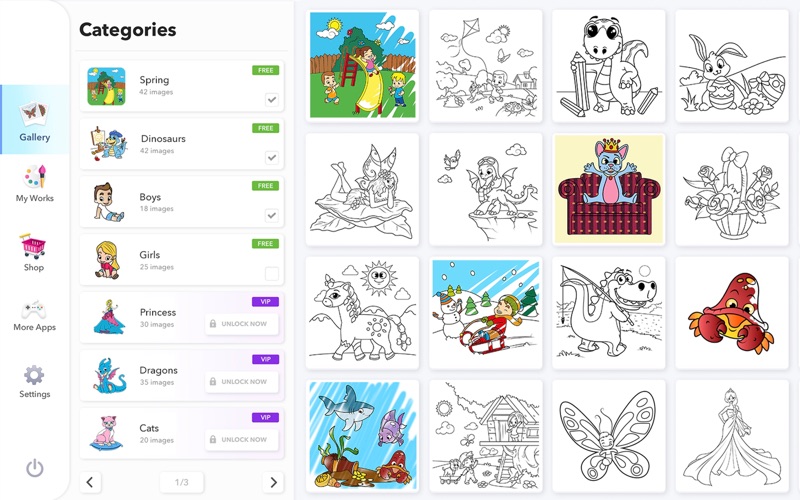The width and height of the screenshot is (800, 500).
Task: Uncheck the Boys category checkbox
Action: 272,215
